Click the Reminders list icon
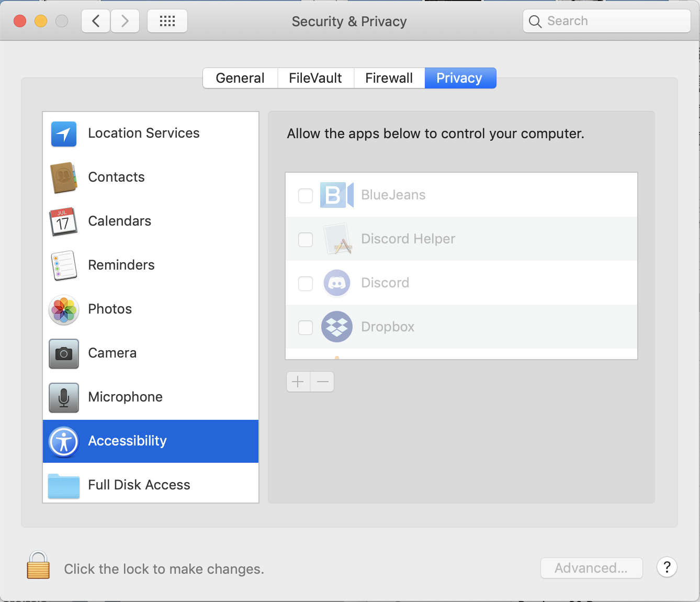 click(x=64, y=265)
